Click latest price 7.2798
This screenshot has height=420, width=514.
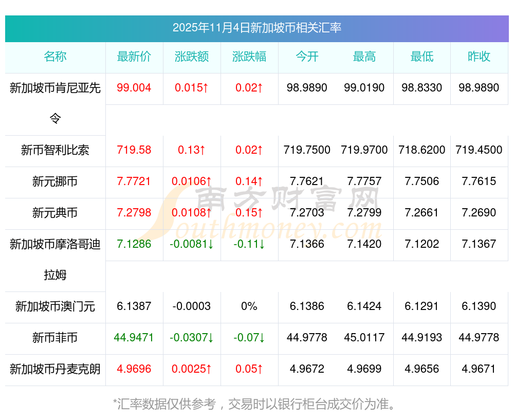coord(134,212)
